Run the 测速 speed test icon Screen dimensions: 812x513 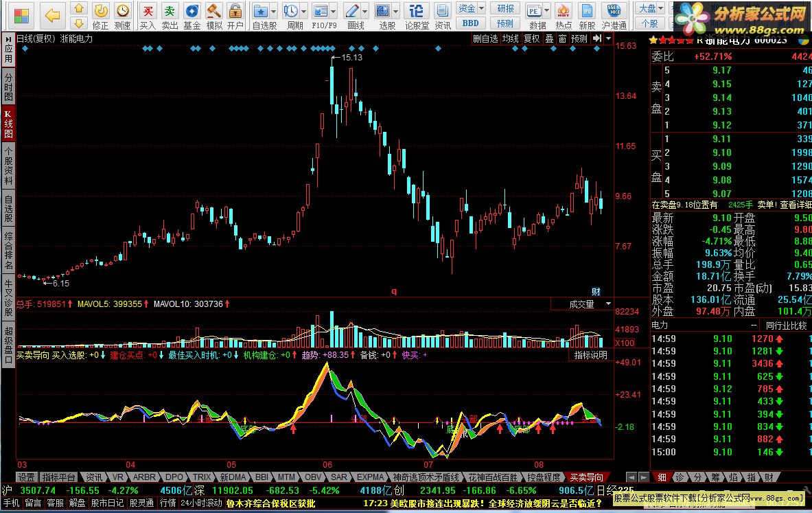(x=123, y=16)
